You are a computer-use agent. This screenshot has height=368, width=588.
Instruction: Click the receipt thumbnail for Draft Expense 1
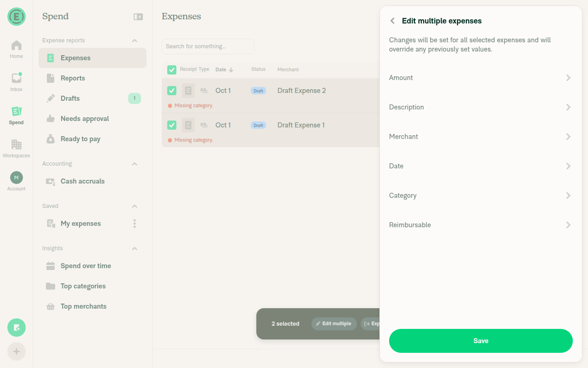(x=188, y=125)
